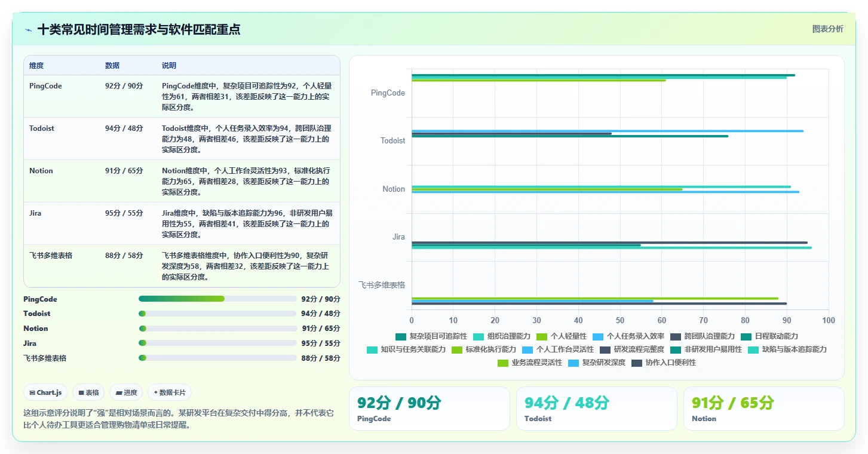Toggle the 组织治理能力 legend item
Viewport: 868px width, 454px height.
[x=501, y=336]
